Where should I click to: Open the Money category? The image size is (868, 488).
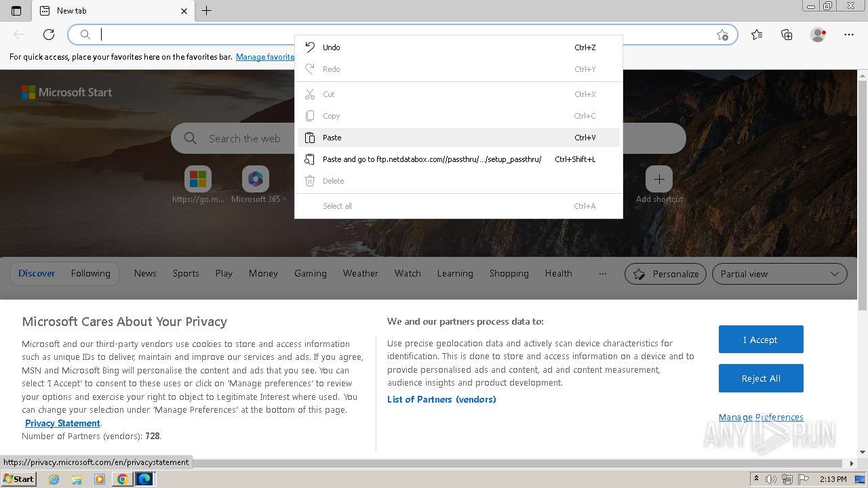(263, 274)
